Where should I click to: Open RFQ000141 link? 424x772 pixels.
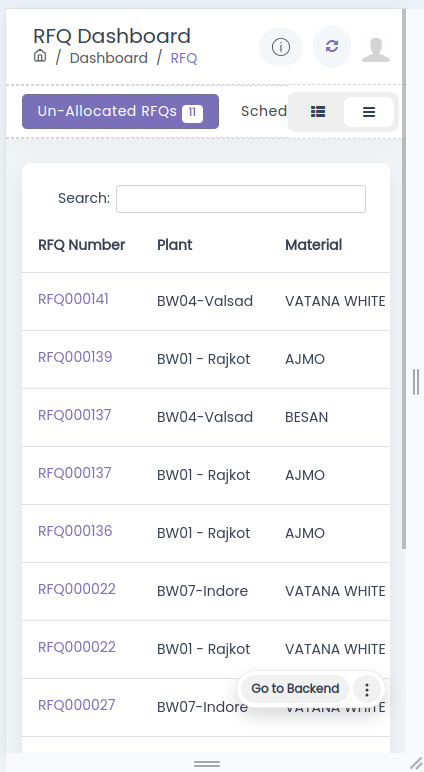[x=73, y=299]
